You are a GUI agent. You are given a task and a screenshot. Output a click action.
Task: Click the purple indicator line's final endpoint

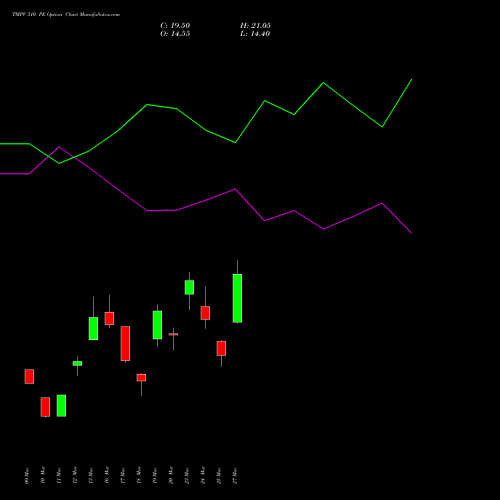coord(412,233)
